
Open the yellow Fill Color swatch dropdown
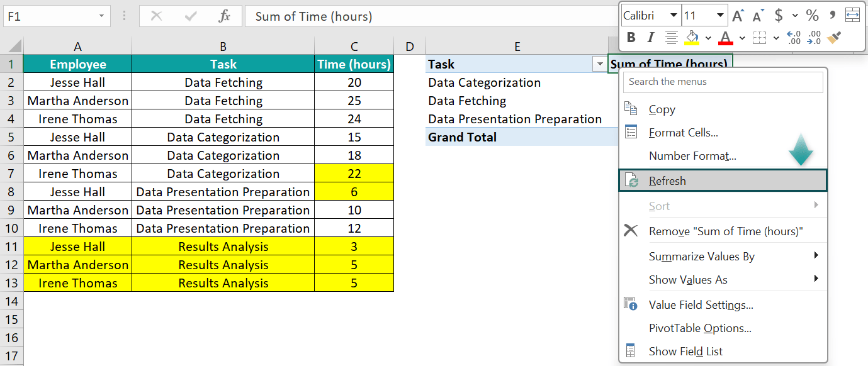(x=708, y=38)
